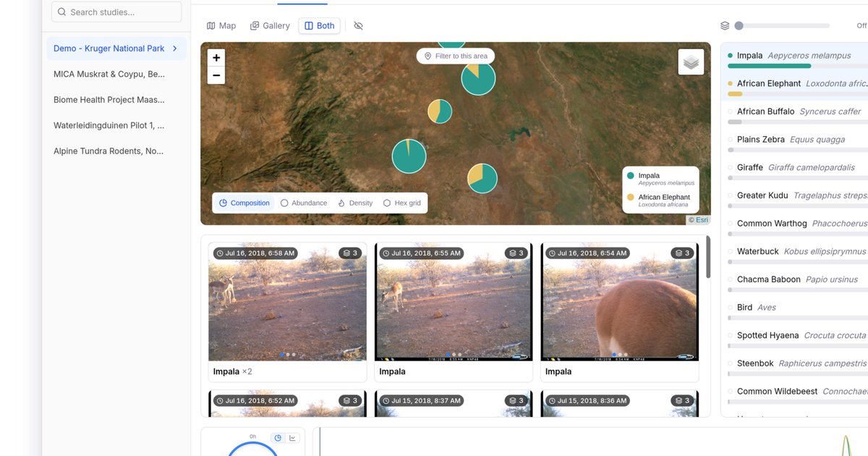
Task: Click the yellow African Elephant legend swatch
Action: (631, 197)
